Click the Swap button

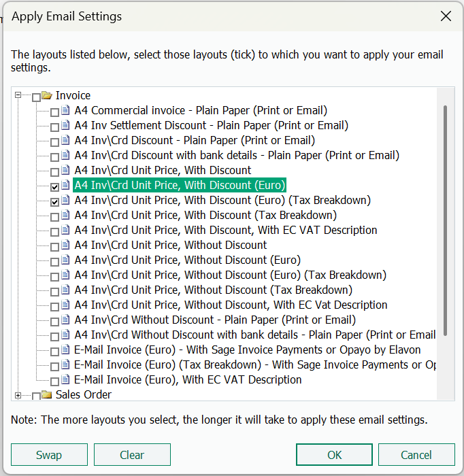(x=49, y=454)
